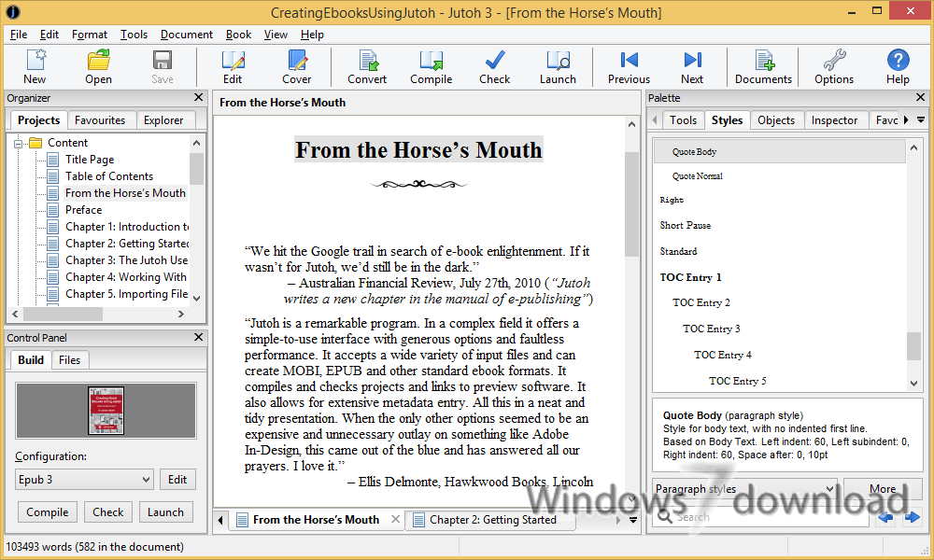Screen dimensions: 934x560
Task: Click the Jutoh app icon in title bar
Action: [x=13, y=12]
